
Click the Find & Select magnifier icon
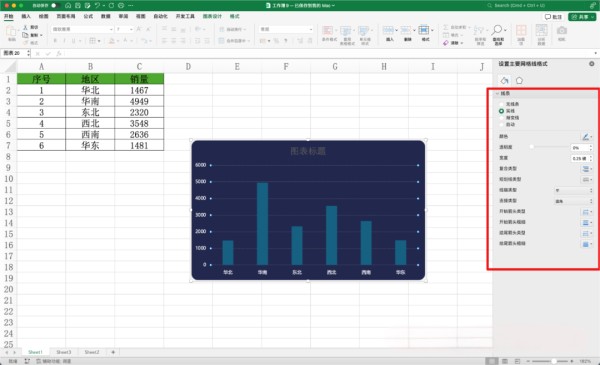coord(497,31)
